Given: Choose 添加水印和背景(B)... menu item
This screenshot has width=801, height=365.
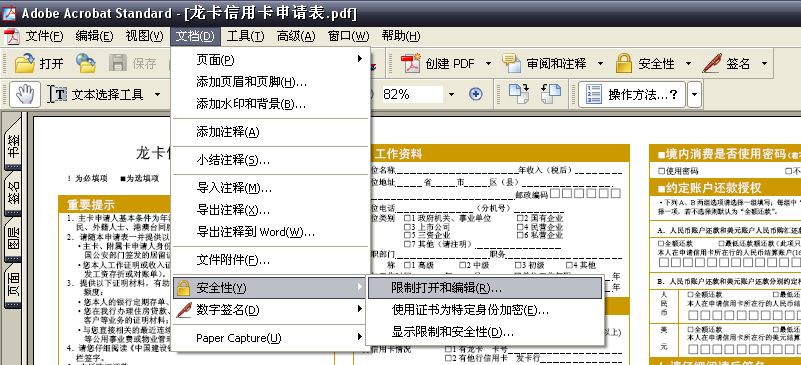Looking at the screenshot, I should (x=270, y=105).
